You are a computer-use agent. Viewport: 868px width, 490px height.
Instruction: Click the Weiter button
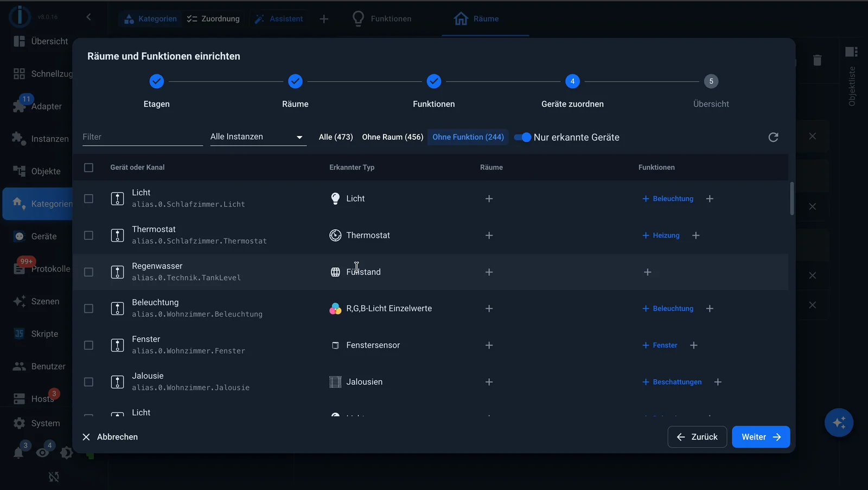[x=761, y=437]
